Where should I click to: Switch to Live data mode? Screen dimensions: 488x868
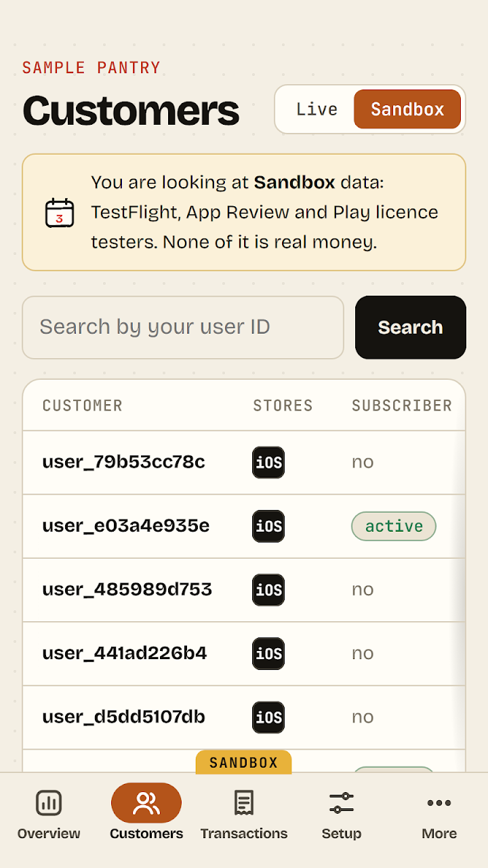click(317, 109)
